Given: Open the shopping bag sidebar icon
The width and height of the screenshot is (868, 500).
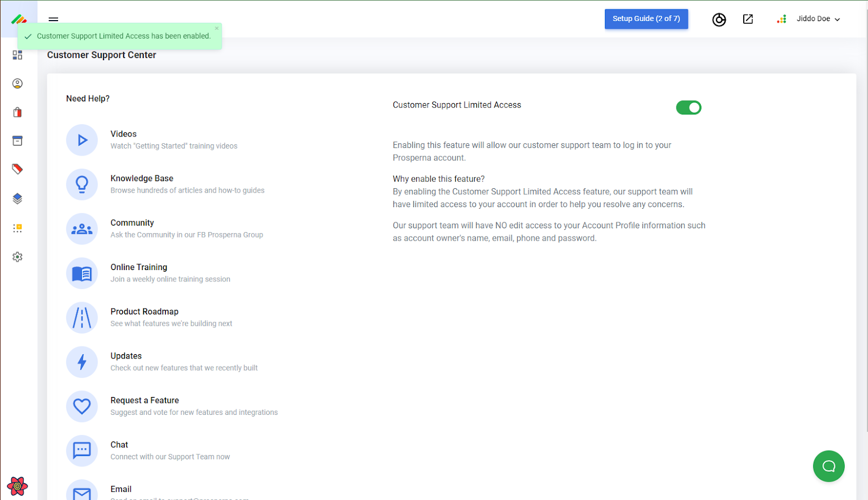Looking at the screenshot, I should click(x=17, y=112).
